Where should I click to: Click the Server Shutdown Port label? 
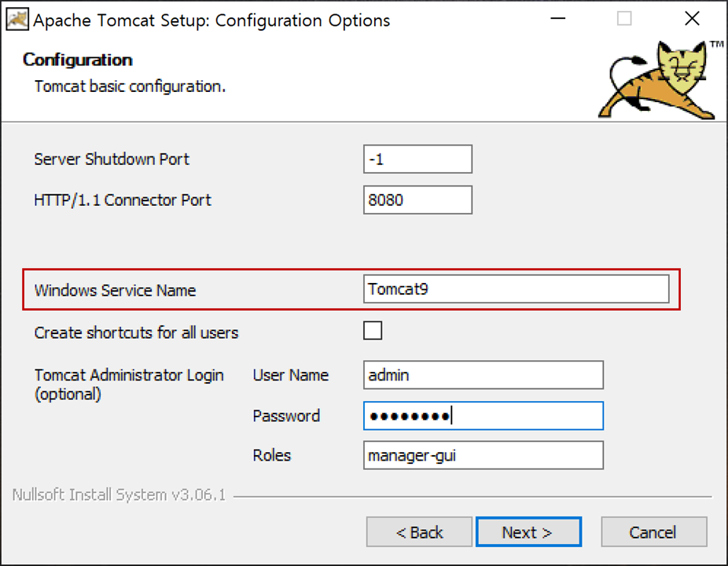click(x=112, y=160)
